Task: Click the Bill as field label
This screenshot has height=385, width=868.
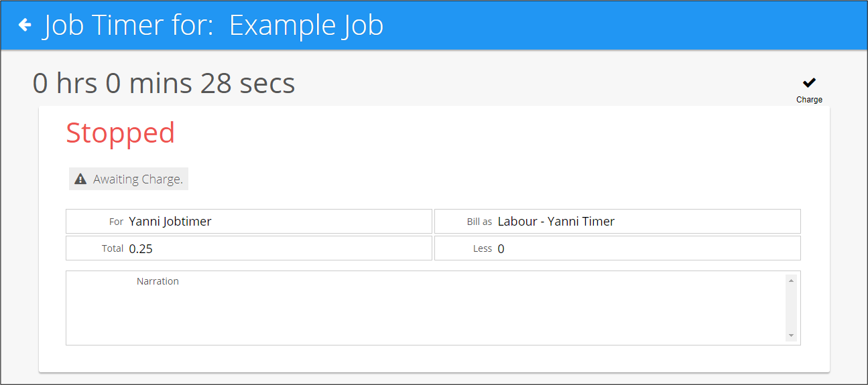Action: pyautogui.click(x=479, y=222)
